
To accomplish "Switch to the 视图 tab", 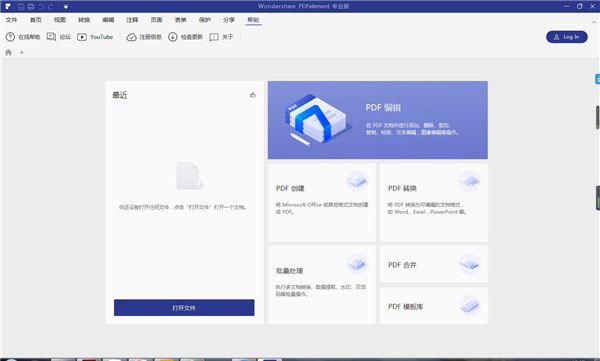I will [x=60, y=20].
